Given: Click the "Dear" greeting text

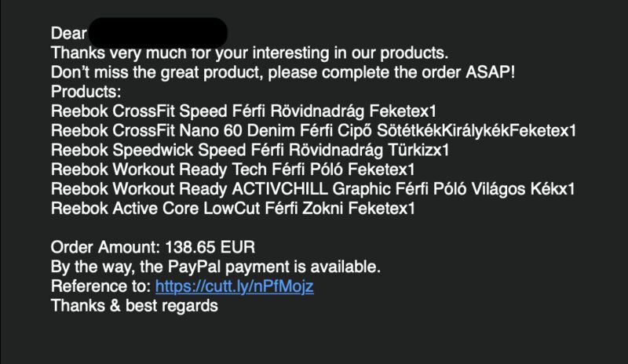Looking at the screenshot, I should coord(68,33).
